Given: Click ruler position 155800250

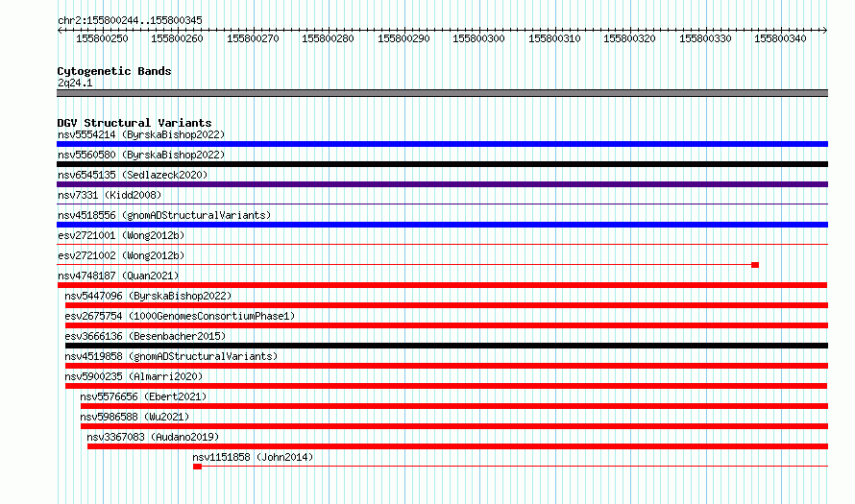Looking at the screenshot, I should (102, 38).
